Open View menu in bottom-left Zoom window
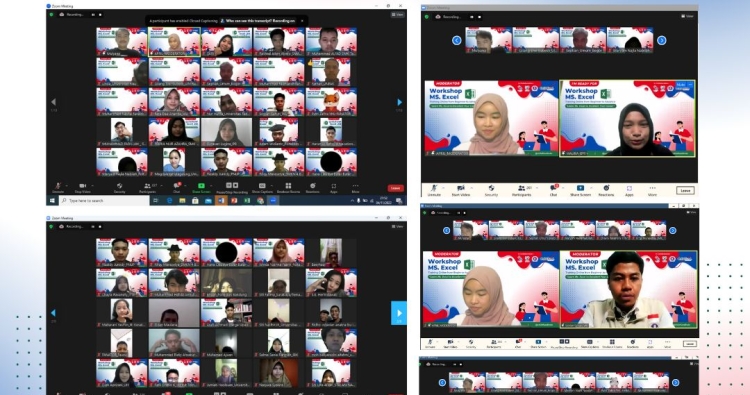 pos(397,227)
